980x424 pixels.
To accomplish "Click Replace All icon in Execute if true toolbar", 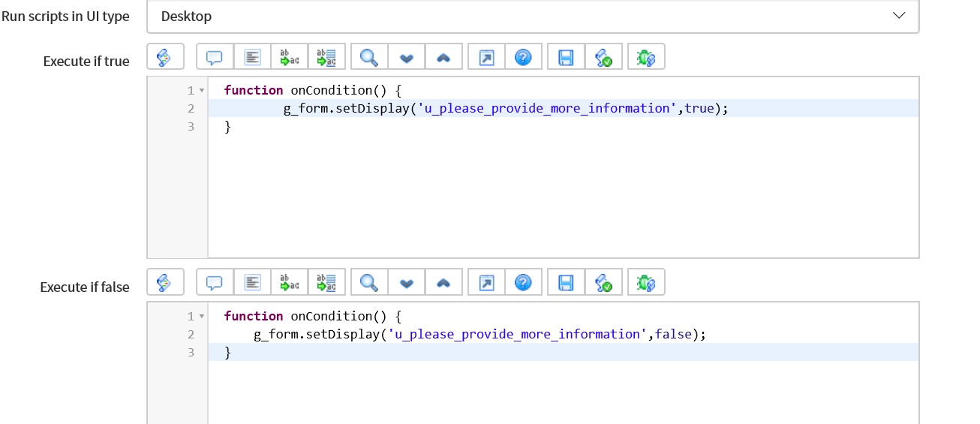I will coord(327,57).
